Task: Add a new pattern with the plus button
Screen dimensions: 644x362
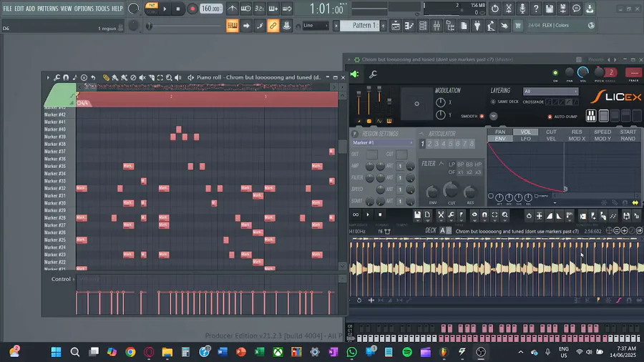Action: [x=383, y=26]
